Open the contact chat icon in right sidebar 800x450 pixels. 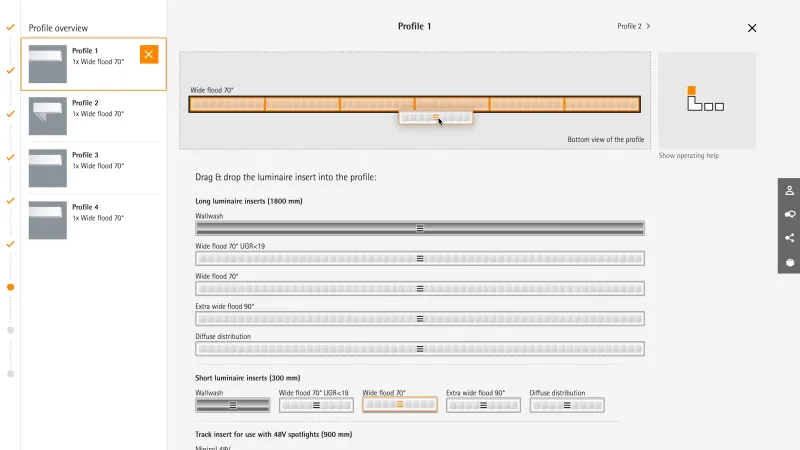pos(789,214)
